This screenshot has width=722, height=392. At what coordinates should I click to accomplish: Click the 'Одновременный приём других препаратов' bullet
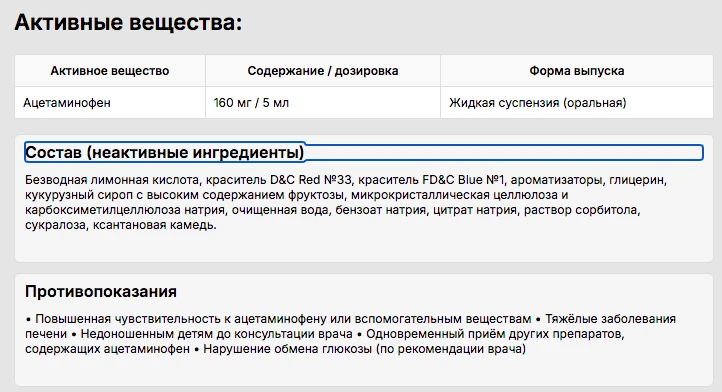(x=495, y=333)
